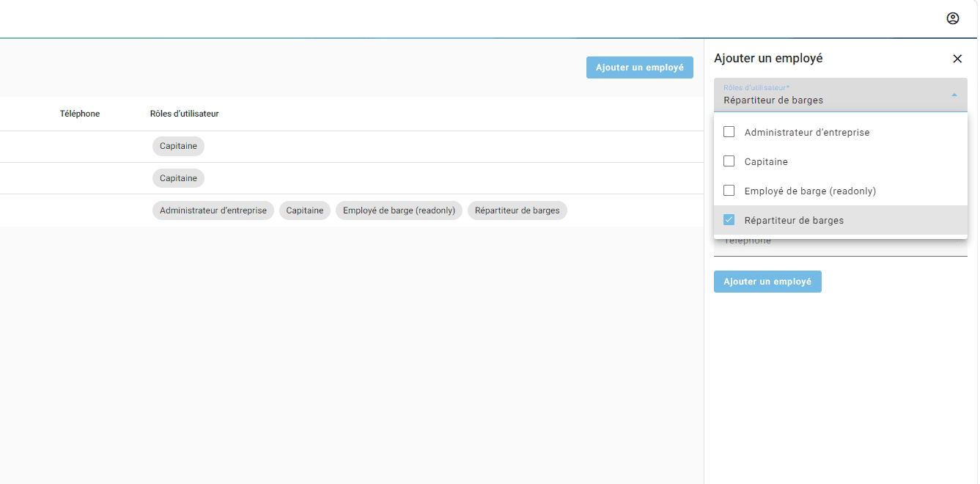Image resolution: width=980 pixels, height=484 pixels.
Task: Select the Téléphone column header
Action: pyautogui.click(x=80, y=114)
